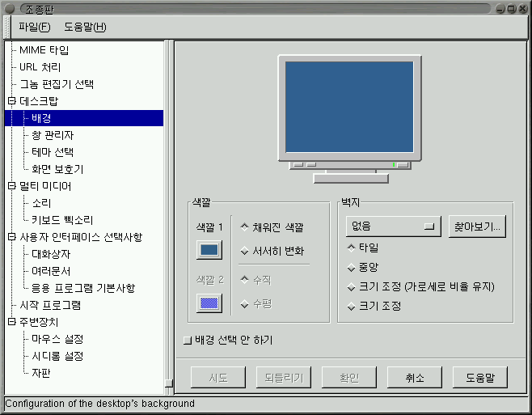Open the 도움말 menu in the menu bar
The height and width of the screenshot is (415, 532).
coord(85,27)
